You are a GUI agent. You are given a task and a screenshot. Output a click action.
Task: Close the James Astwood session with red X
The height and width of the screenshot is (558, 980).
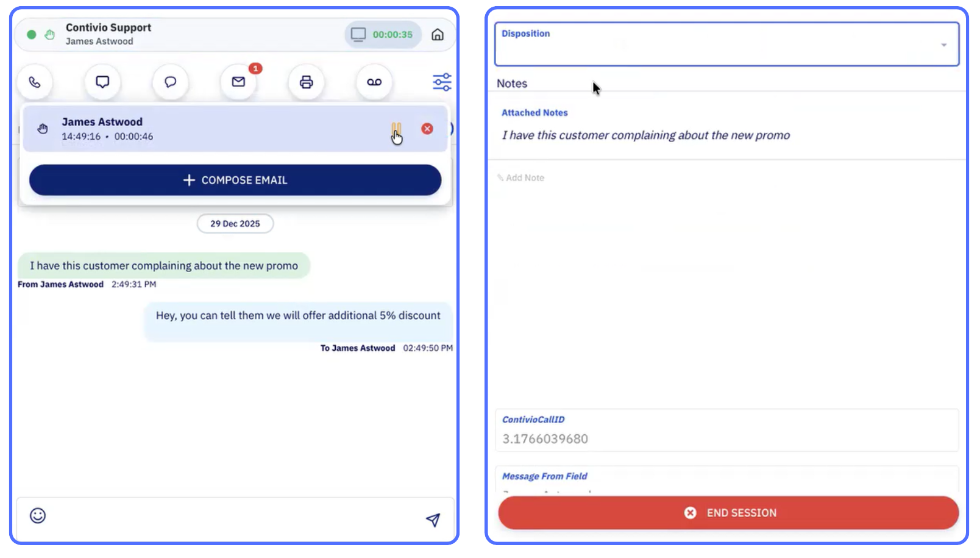pyautogui.click(x=427, y=129)
